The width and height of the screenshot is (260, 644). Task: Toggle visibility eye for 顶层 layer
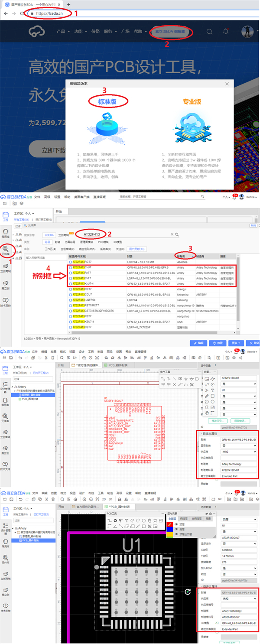tap(176, 524)
